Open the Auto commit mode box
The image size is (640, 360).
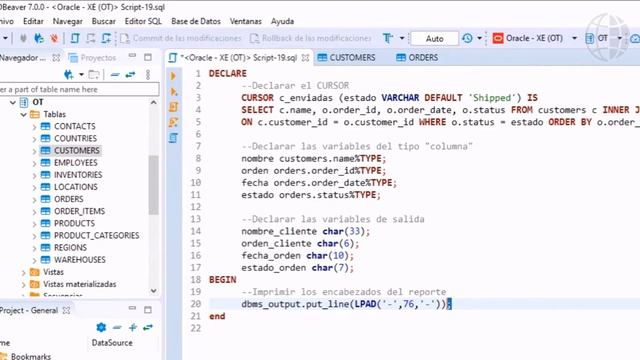click(435, 38)
